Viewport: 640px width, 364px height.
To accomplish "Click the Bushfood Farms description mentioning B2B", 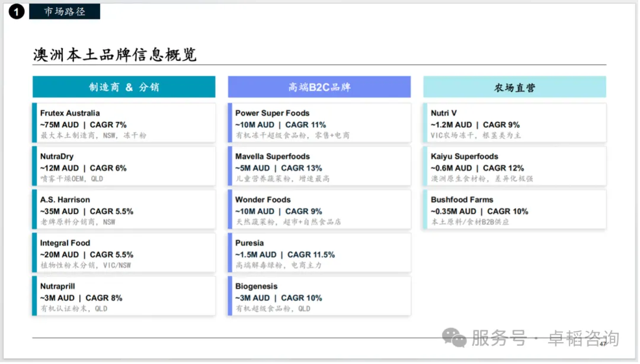I will (x=470, y=222).
